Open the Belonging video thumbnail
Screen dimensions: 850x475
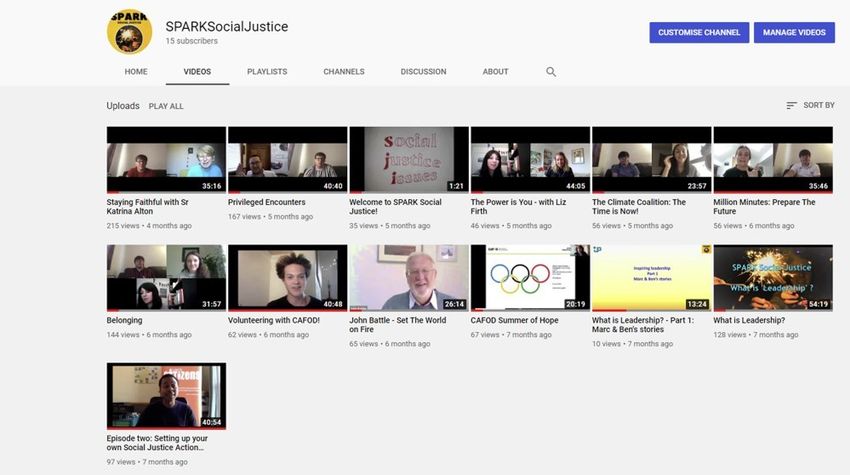(166, 278)
